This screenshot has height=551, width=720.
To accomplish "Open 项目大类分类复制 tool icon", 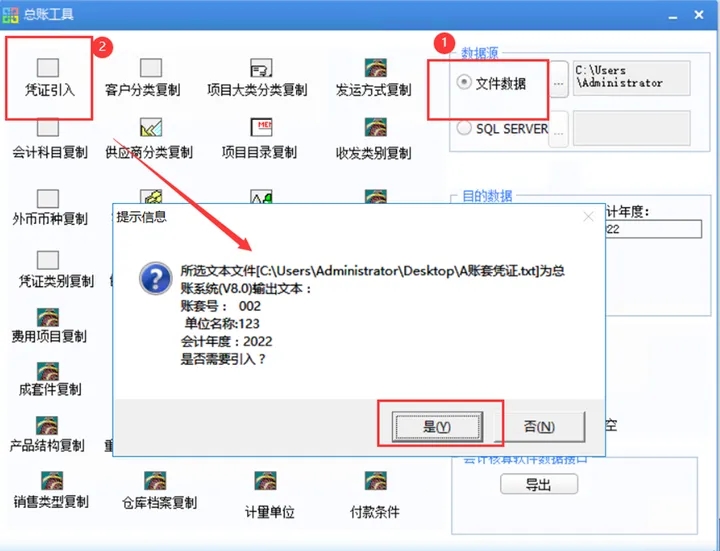I will [x=257, y=77].
